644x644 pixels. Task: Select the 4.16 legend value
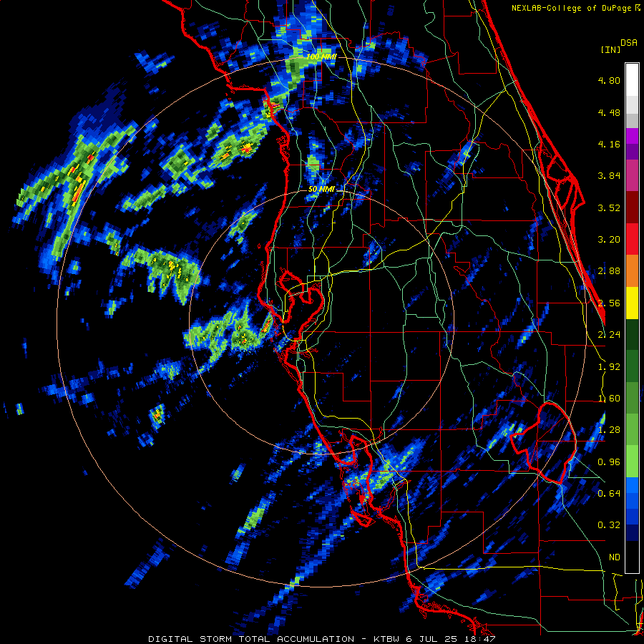click(x=609, y=144)
